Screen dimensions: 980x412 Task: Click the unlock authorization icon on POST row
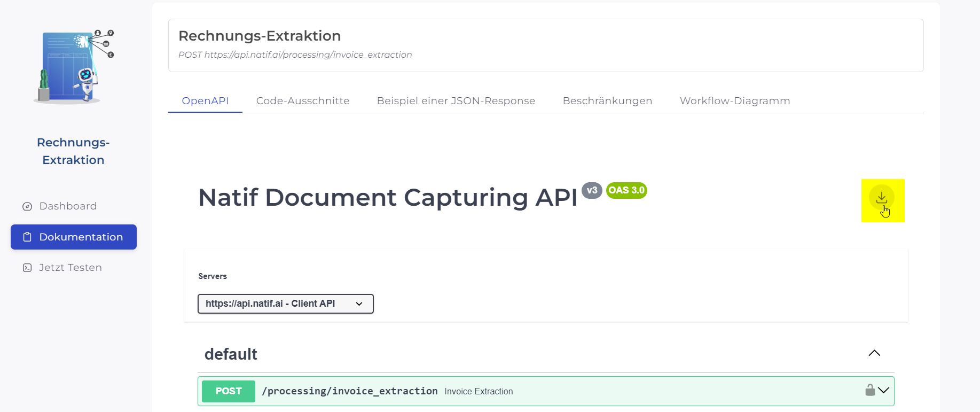870,390
